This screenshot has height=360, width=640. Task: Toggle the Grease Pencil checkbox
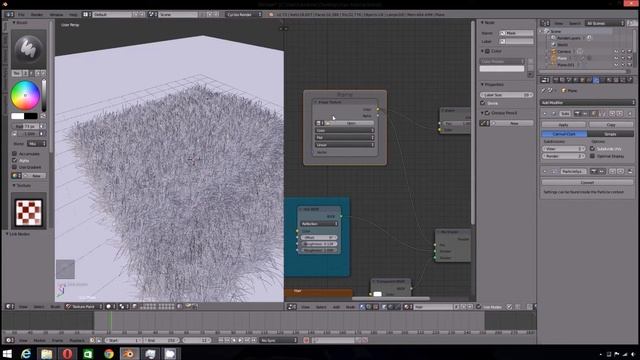point(487,113)
